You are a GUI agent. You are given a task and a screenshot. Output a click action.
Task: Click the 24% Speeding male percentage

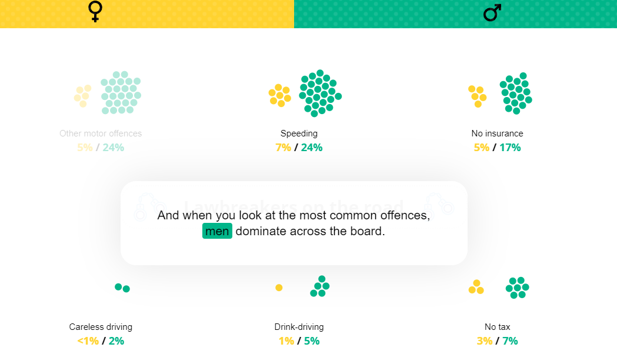tap(312, 148)
